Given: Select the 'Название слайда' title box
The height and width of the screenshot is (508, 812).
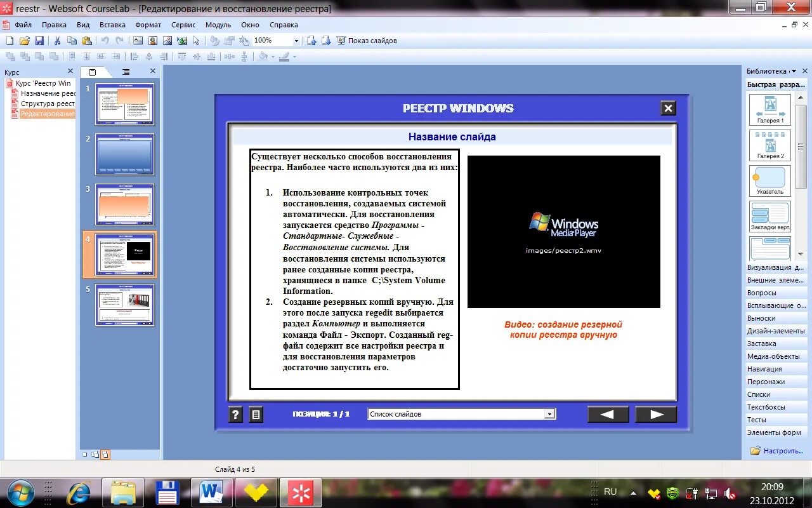Looking at the screenshot, I should tap(452, 137).
